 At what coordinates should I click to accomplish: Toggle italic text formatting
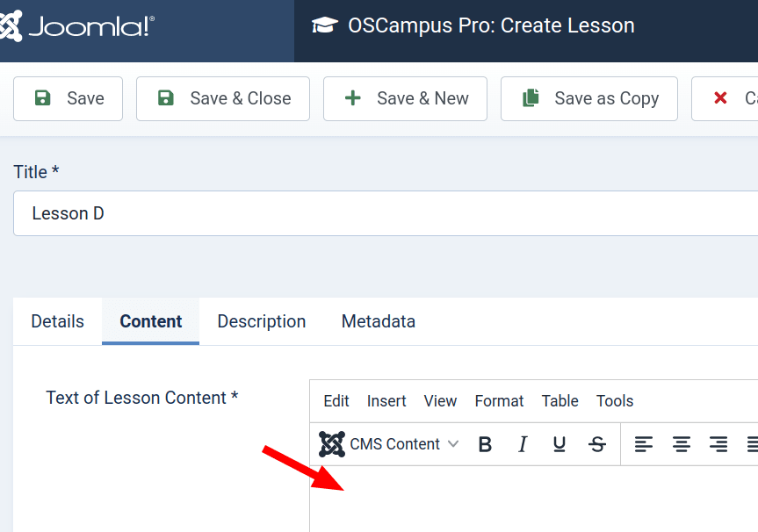523,444
